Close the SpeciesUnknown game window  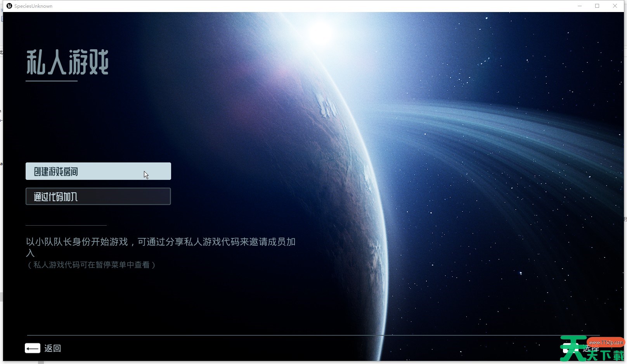(615, 6)
